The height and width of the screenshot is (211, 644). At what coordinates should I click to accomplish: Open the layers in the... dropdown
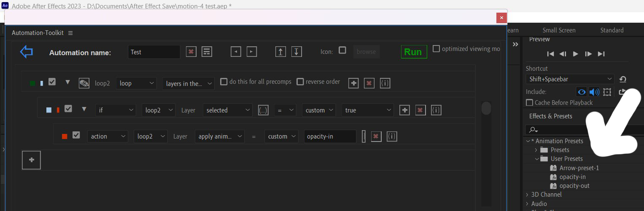(189, 83)
